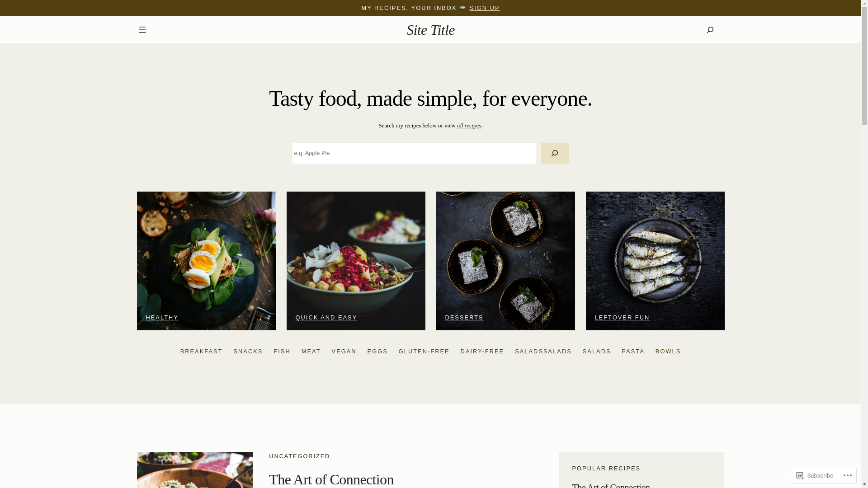Select the Vegan category menu item

coord(344,352)
